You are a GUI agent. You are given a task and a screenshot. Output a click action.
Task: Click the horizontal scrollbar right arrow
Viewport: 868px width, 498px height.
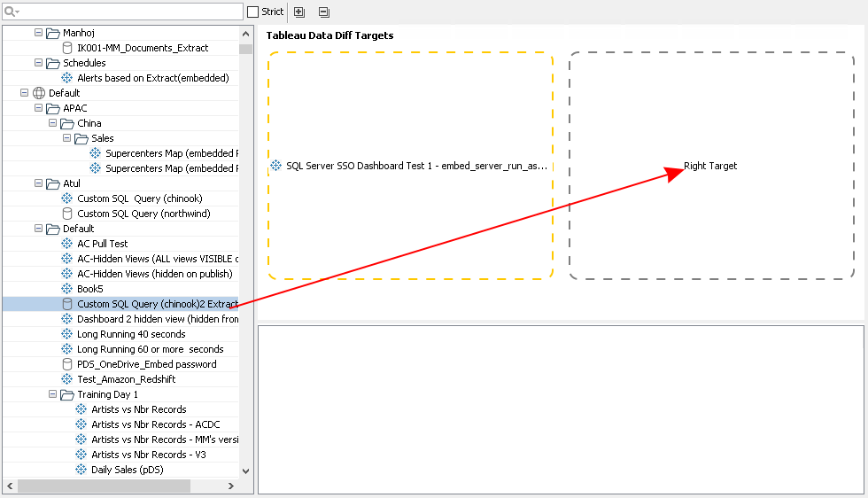pos(231,486)
